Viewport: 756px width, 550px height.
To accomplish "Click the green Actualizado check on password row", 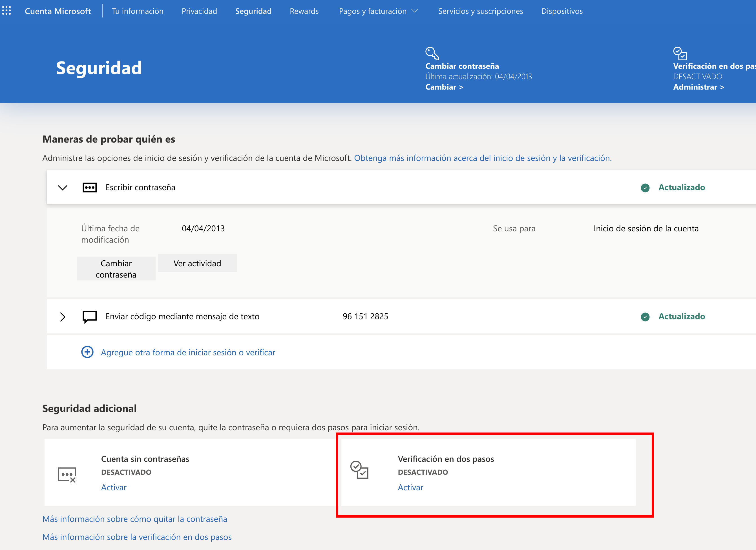I will pos(645,188).
